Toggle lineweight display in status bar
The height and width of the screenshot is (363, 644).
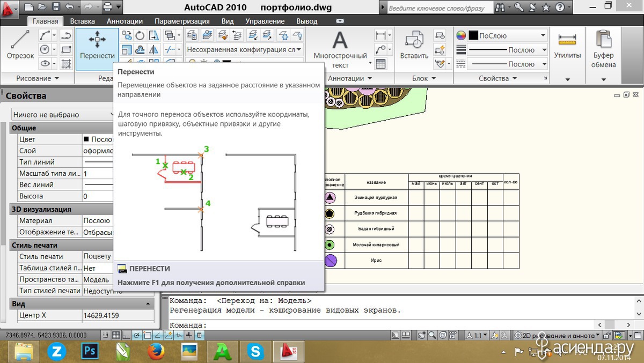point(188,335)
